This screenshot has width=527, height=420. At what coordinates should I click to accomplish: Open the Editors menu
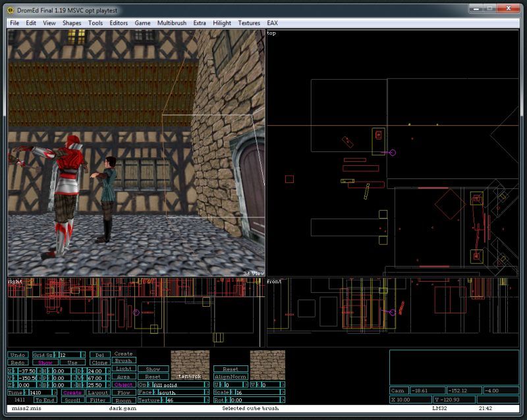click(119, 23)
